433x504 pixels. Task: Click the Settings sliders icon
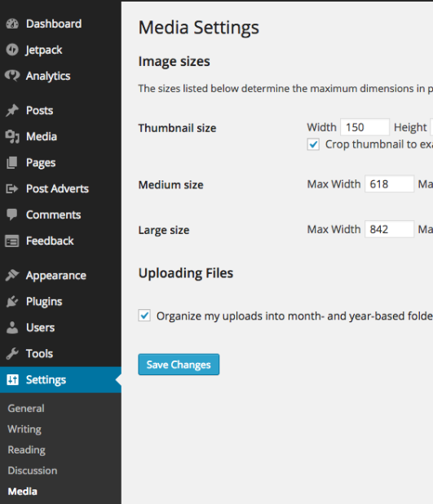pyautogui.click(x=12, y=379)
